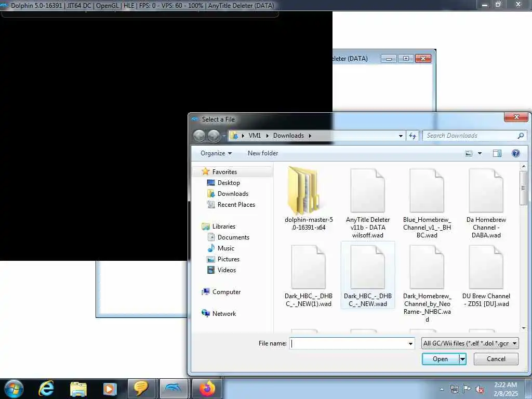Image resolution: width=532 pixels, height=399 pixels.
Task: Click the Open button
Action: tap(440, 359)
